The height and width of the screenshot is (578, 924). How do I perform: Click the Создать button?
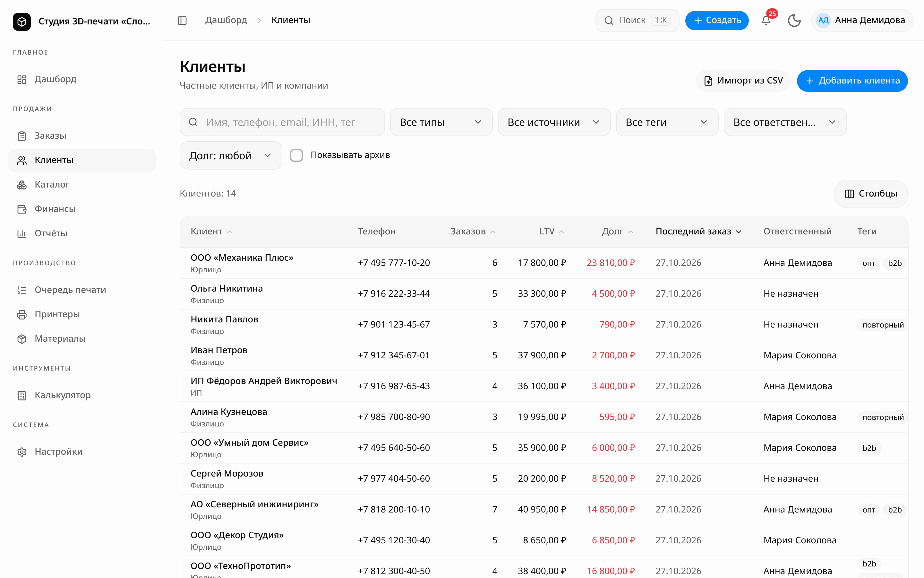[x=717, y=20]
